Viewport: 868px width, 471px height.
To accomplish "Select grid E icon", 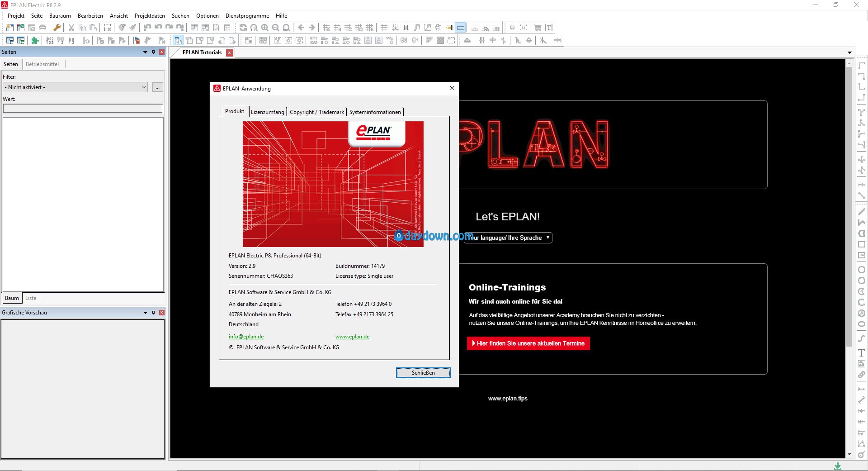I will (370, 28).
